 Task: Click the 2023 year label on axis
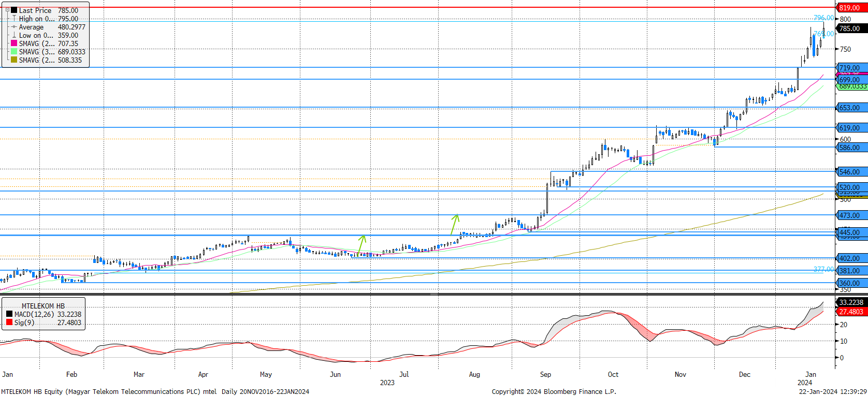[x=387, y=383]
